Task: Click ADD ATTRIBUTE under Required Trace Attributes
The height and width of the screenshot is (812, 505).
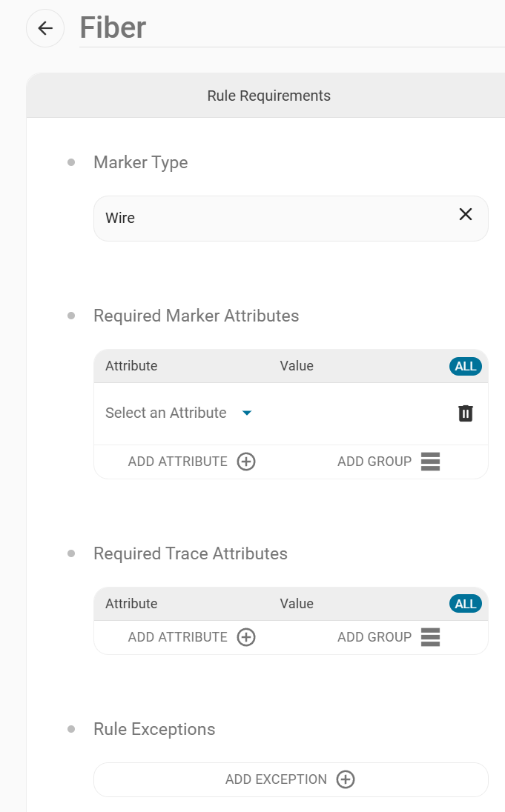Action: [178, 637]
